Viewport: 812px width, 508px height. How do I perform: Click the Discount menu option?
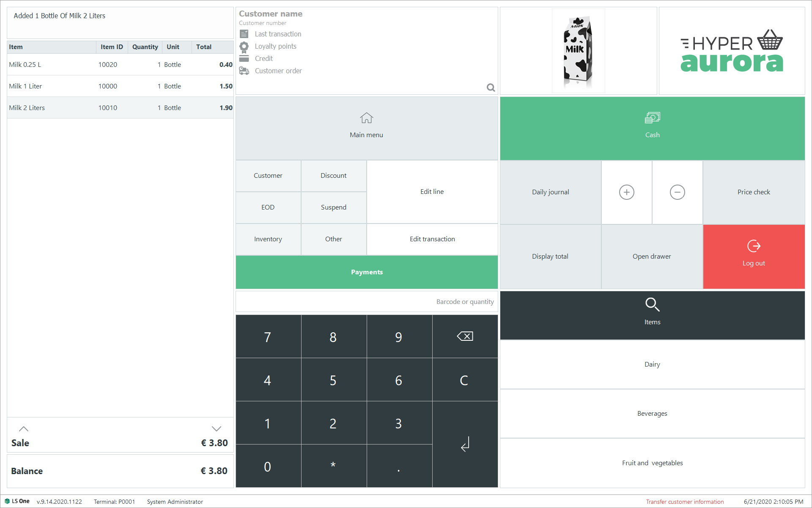click(x=333, y=174)
